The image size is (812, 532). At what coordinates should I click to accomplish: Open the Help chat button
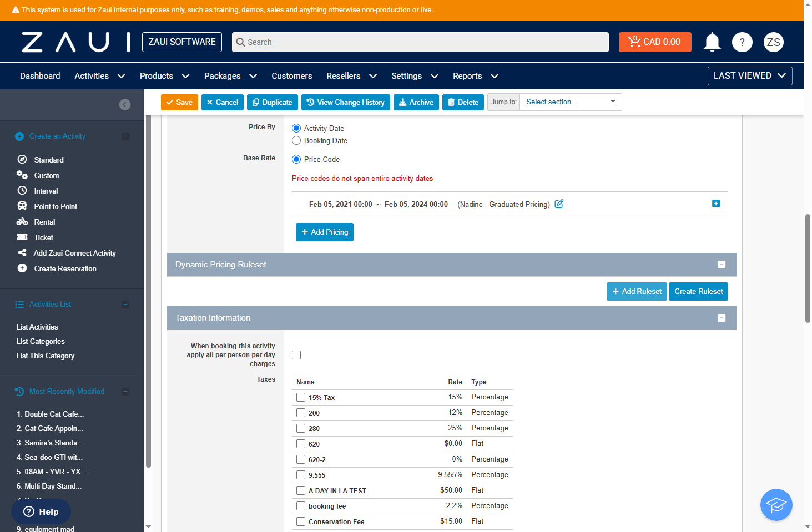41,511
